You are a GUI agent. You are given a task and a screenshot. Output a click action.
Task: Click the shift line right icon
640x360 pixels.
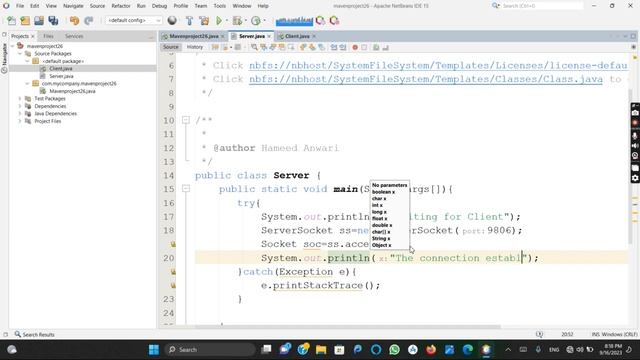click(343, 47)
